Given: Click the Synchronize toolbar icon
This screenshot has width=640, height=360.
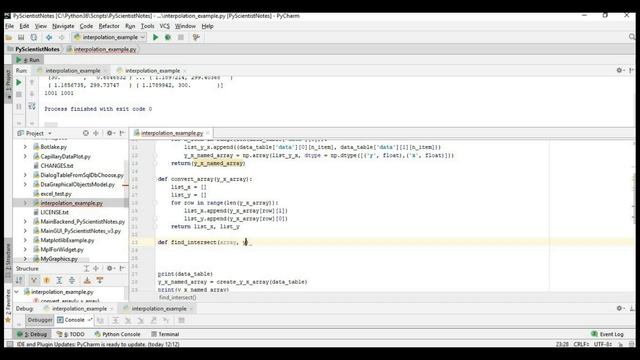Looking at the screenshot, I should point(34,37).
